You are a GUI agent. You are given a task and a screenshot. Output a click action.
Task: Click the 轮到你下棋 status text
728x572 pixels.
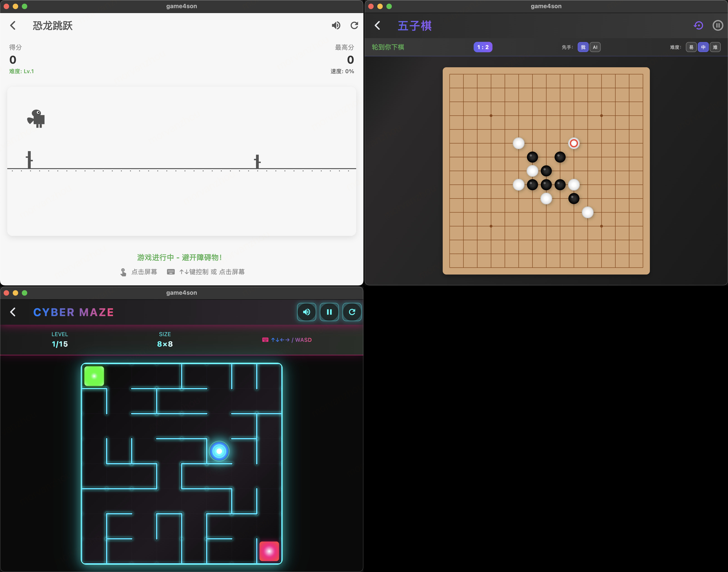pos(388,47)
